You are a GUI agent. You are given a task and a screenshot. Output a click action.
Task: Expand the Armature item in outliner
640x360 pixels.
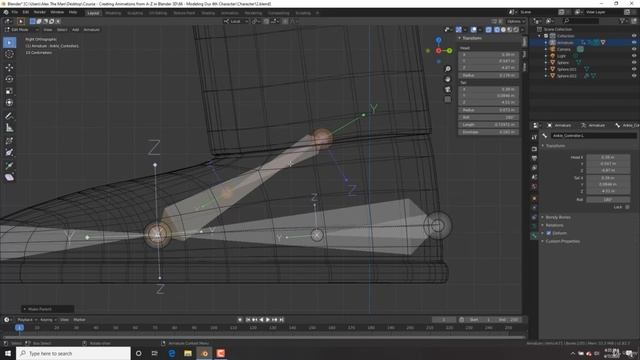coord(546,42)
